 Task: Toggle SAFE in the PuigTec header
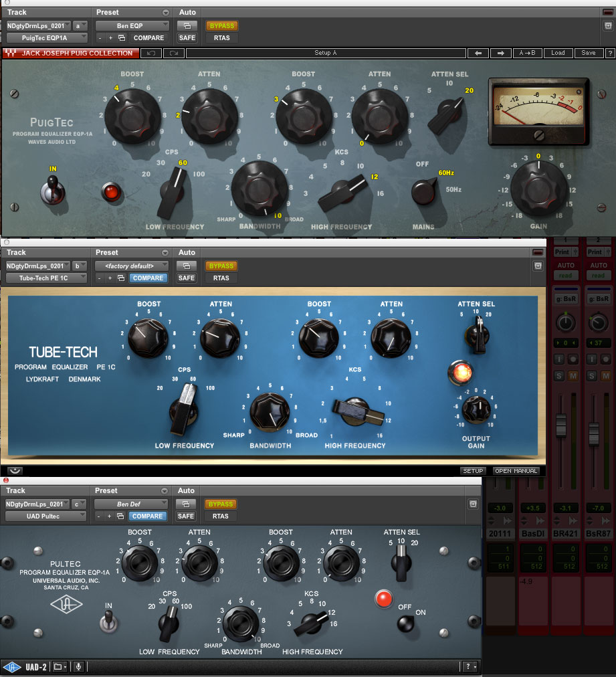point(187,38)
